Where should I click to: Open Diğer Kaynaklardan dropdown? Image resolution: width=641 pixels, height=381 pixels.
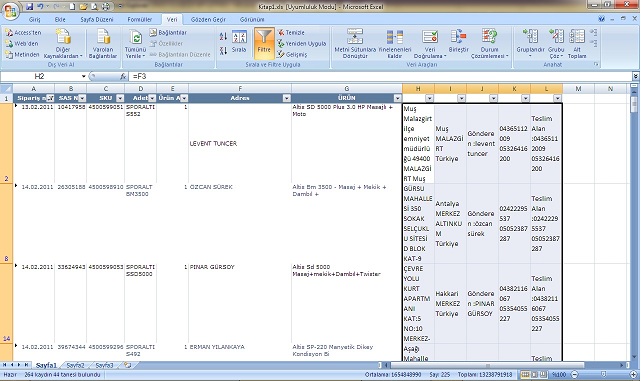tap(63, 44)
